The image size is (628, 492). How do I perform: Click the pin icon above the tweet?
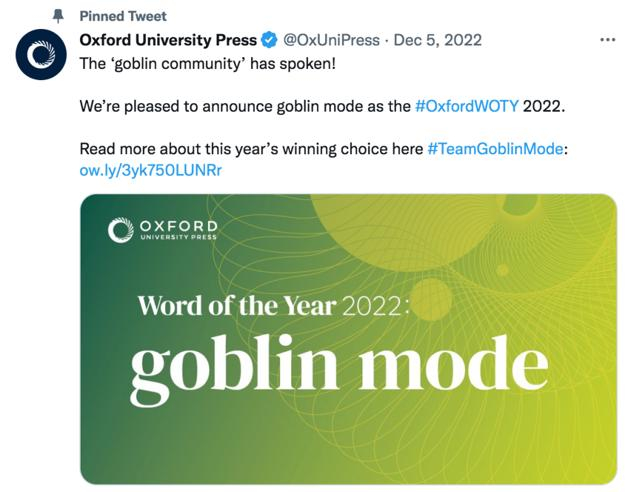pos(58,16)
